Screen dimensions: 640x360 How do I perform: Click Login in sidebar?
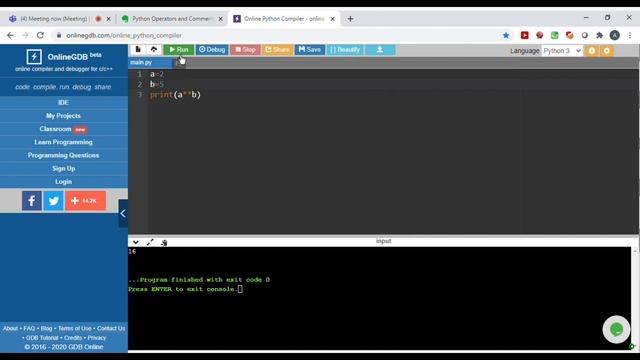64,181
